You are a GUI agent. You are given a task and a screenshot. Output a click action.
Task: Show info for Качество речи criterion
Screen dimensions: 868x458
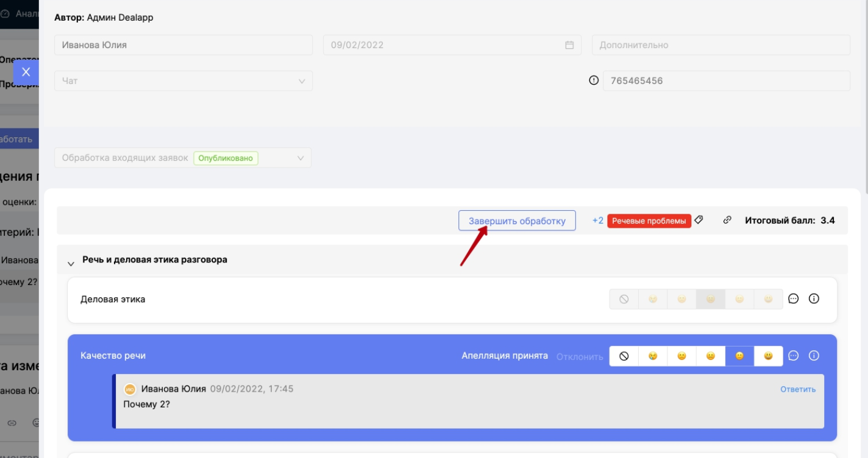click(x=814, y=356)
